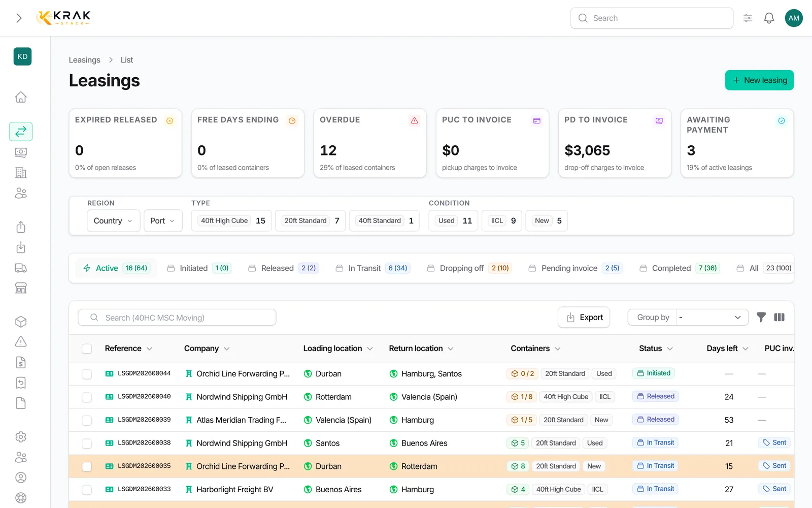Image resolution: width=812 pixels, height=508 pixels.
Task: Switch to the In Transit tab
Action: point(372,268)
